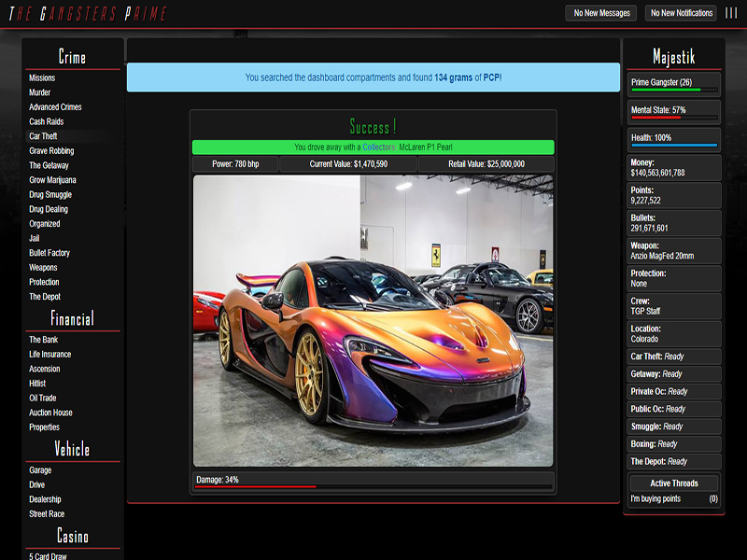
Task: Click the Power: 780 bhp stat
Action: [235, 164]
